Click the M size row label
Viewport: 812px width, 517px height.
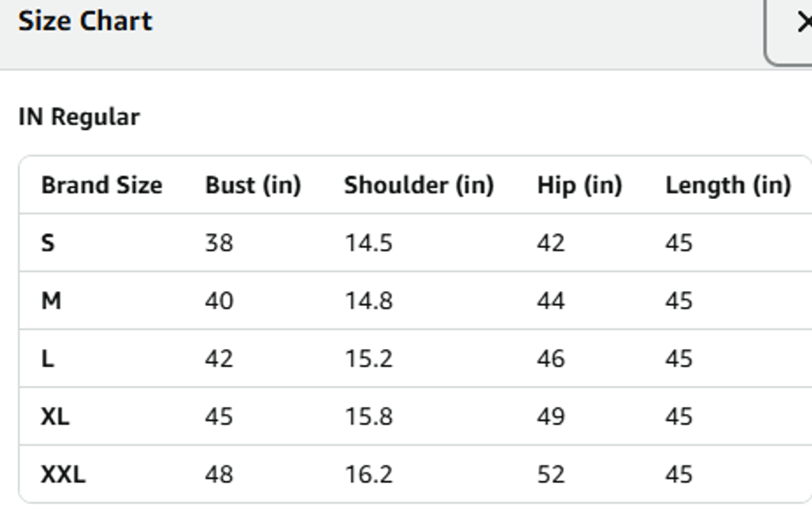51,301
